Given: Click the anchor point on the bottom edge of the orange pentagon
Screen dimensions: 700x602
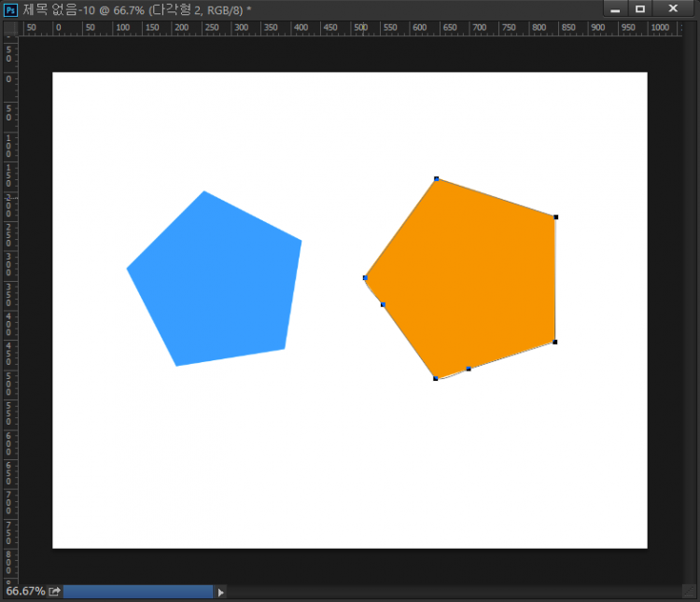Looking at the screenshot, I should tap(469, 370).
